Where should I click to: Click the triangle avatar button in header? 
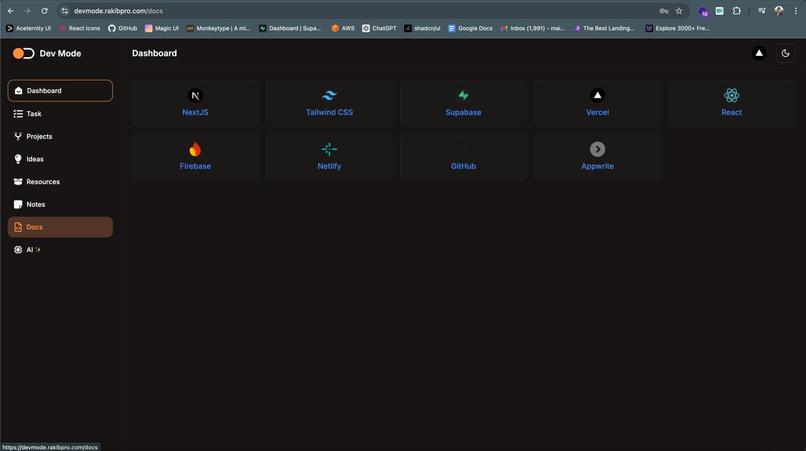[759, 53]
